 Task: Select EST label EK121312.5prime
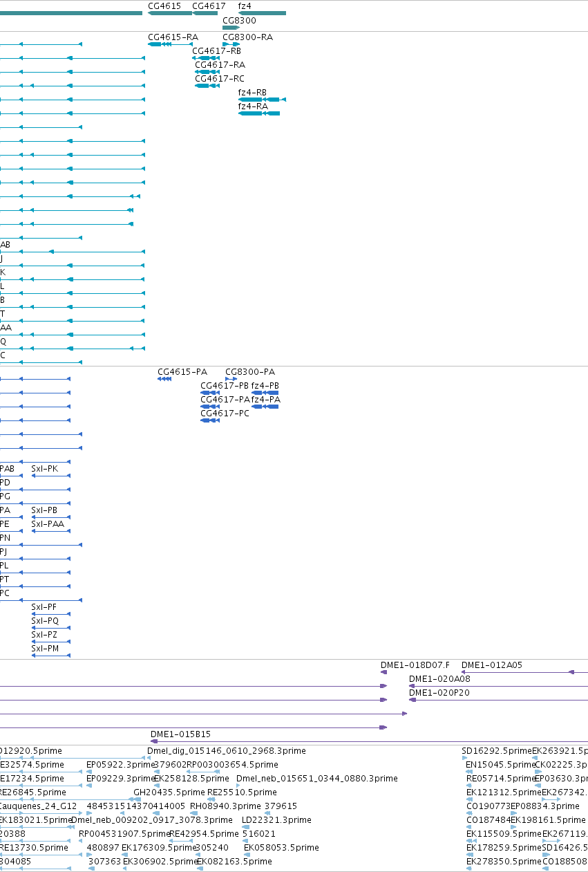(504, 792)
